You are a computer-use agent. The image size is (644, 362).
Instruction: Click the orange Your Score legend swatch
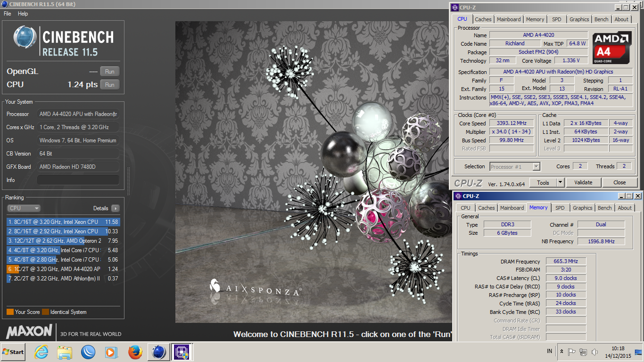[x=10, y=312]
